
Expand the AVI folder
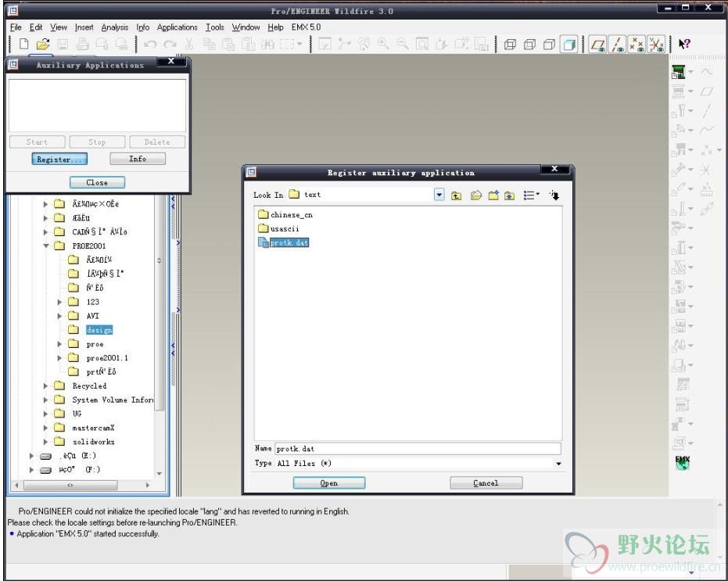59,316
